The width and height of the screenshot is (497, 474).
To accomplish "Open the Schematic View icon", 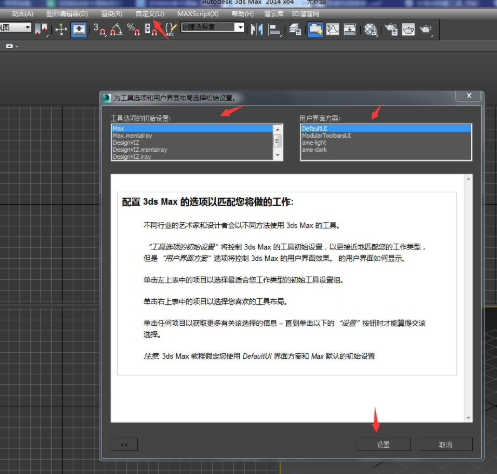I will pyautogui.click(x=350, y=29).
